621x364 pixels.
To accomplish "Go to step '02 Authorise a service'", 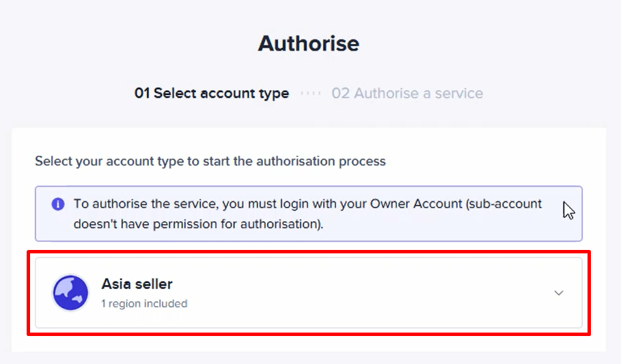I will 407,94.
